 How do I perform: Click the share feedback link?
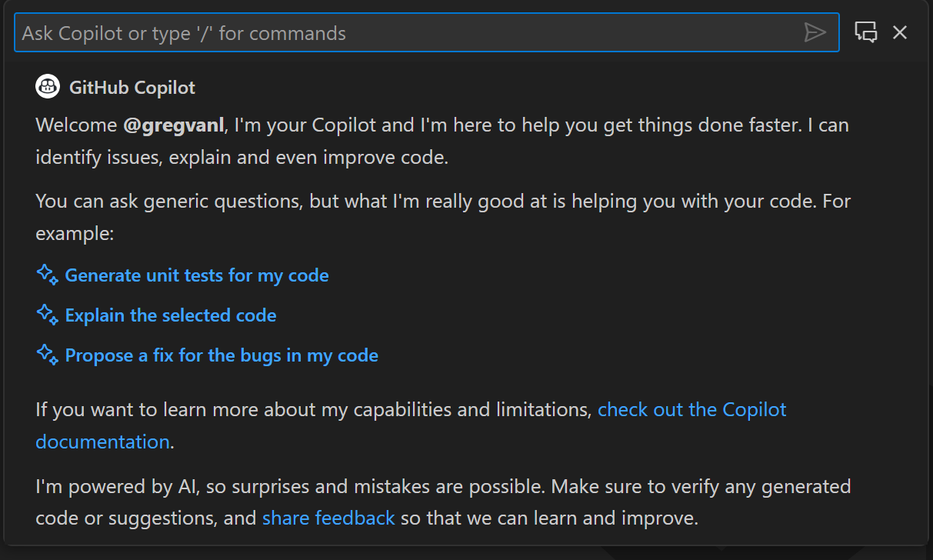(328, 518)
